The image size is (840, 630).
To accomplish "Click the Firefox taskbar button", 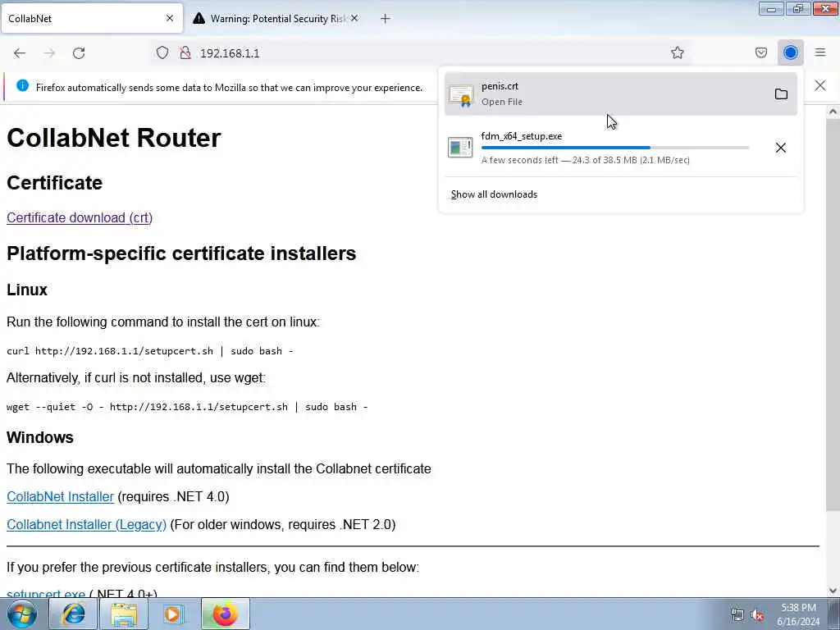I will tap(225, 614).
